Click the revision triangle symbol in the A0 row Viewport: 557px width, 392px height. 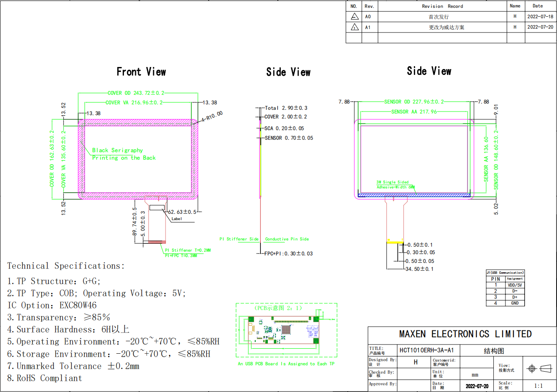pos(354,17)
